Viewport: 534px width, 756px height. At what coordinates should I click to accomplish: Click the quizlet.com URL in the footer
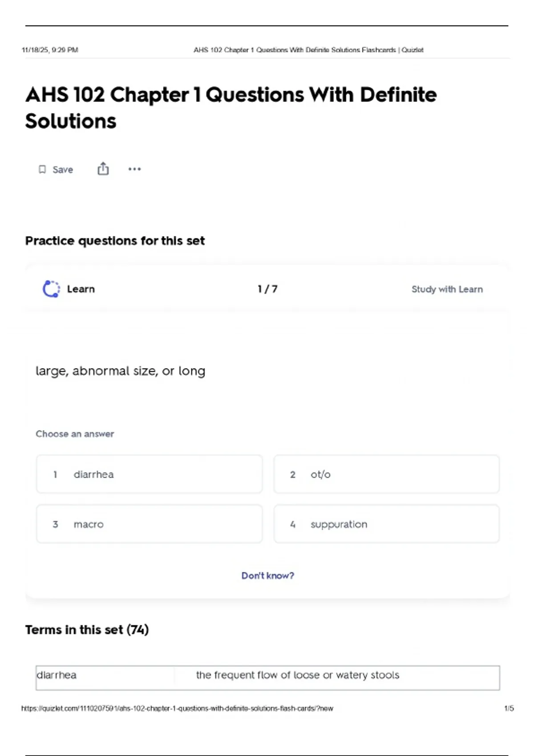click(177, 708)
